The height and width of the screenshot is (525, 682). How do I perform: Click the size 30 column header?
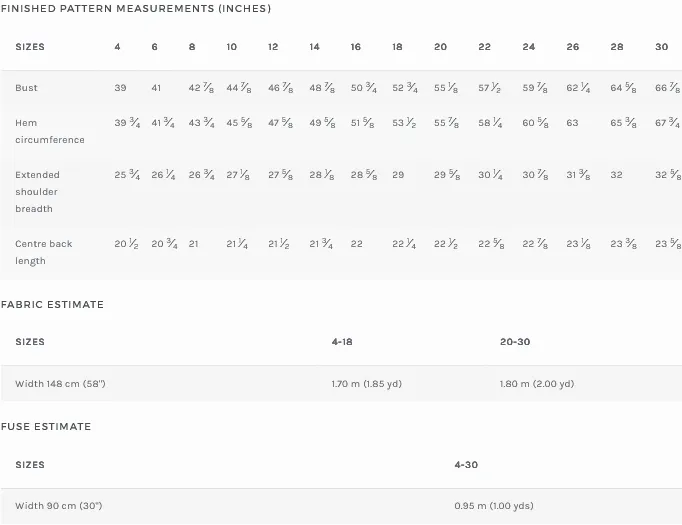(661, 47)
